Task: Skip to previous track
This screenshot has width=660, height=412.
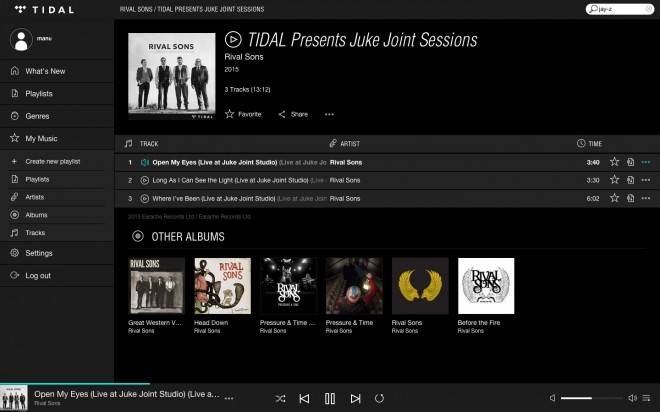Action: [304, 398]
